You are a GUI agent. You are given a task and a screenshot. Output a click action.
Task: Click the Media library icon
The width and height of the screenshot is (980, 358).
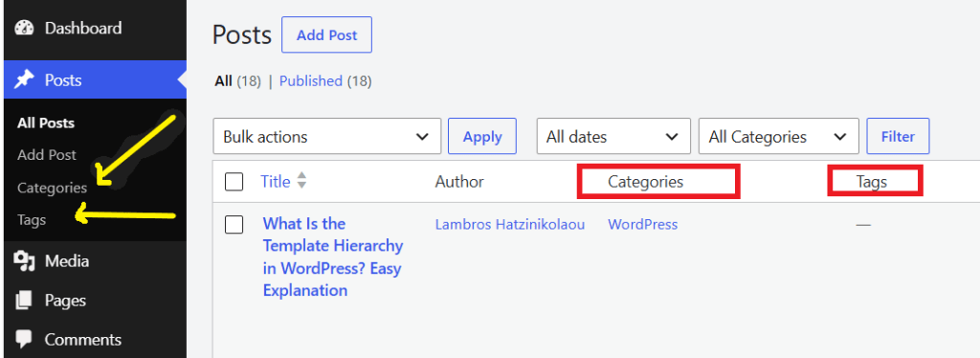[24, 261]
